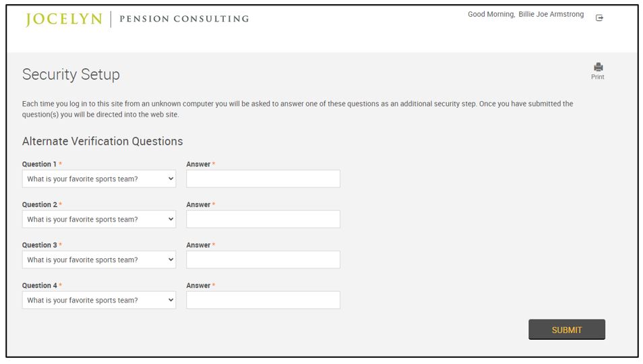Click the Question 4 field label
This screenshot has width=643, height=364.
[x=39, y=286]
